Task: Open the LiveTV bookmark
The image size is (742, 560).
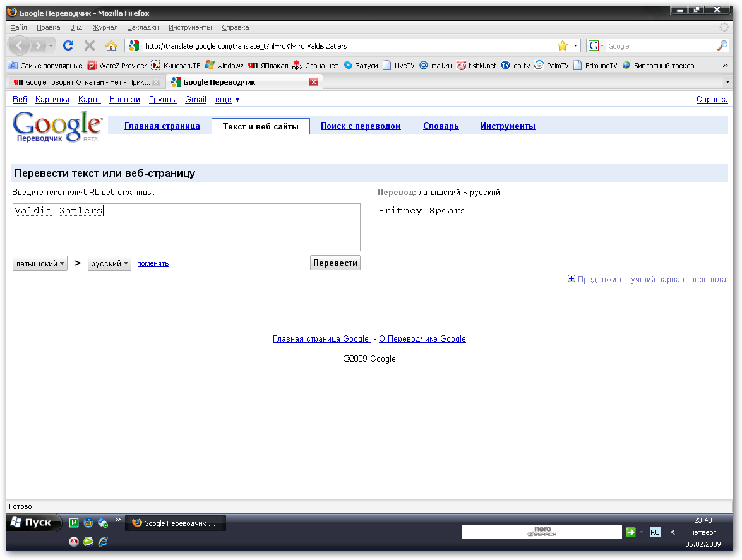Action: pyautogui.click(x=398, y=65)
